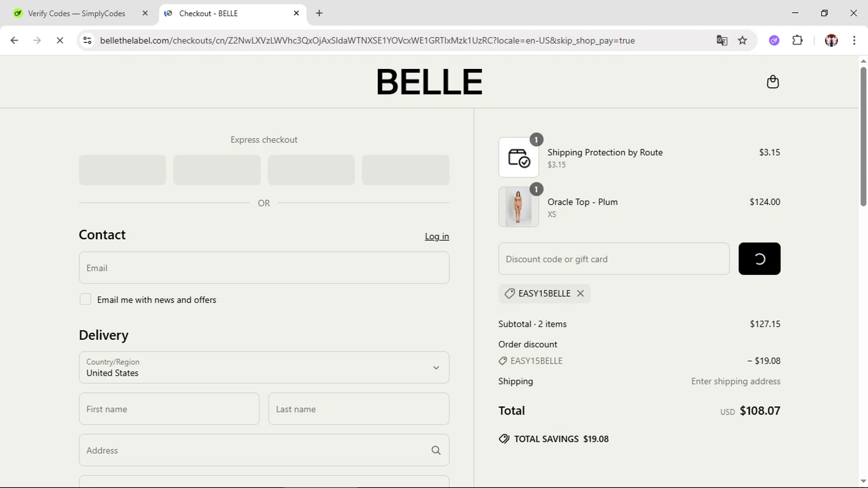Click the Oracle Top - Plum name
The height and width of the screenshot is (488, 868).
point(583,201)
